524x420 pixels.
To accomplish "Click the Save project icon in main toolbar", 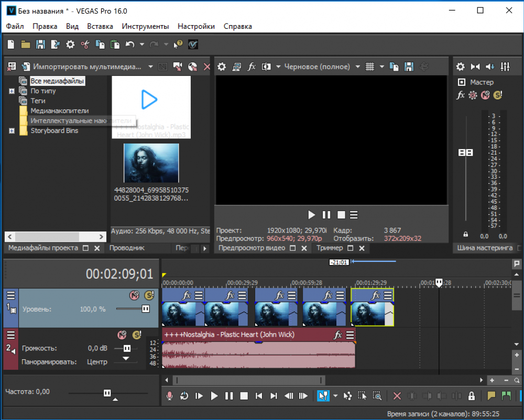I will click(40, 45).
